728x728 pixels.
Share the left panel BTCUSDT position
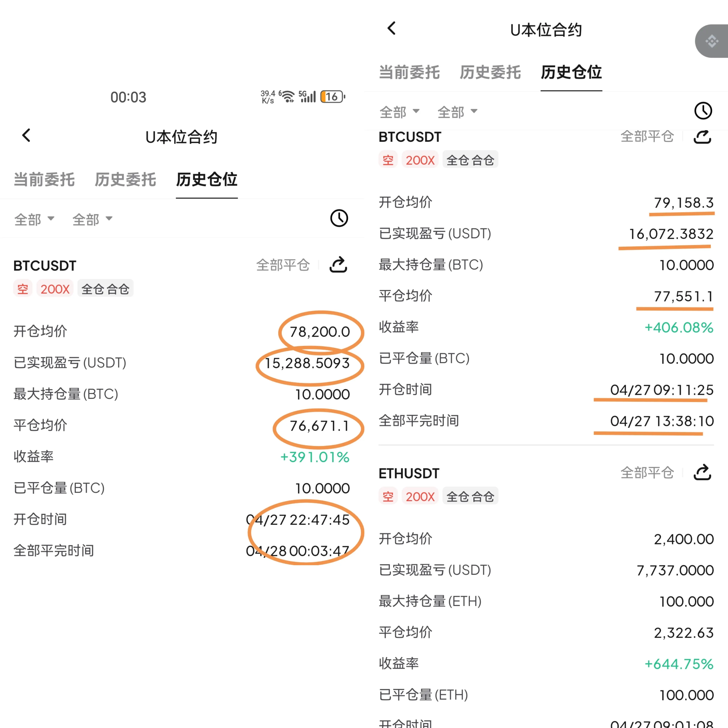[338, 264]
